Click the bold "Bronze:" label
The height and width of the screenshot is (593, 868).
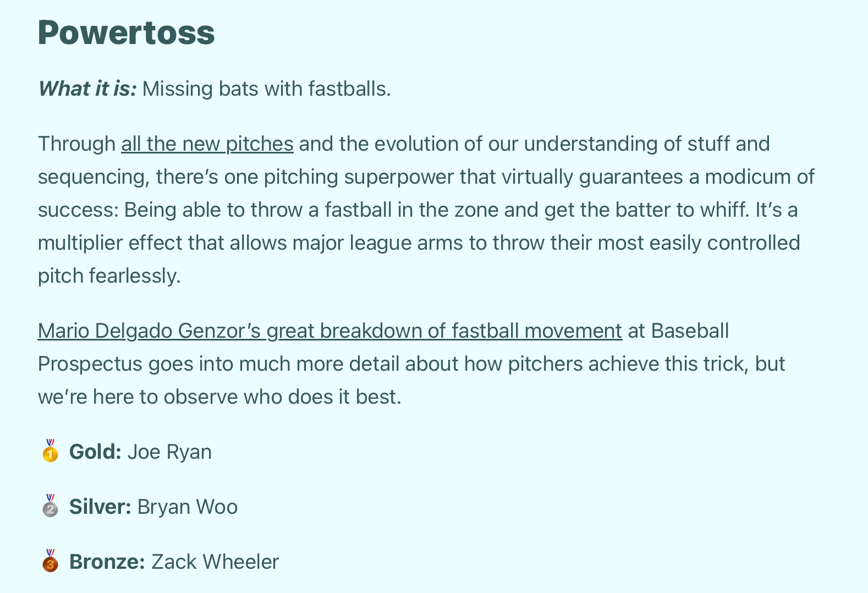[x=107, y=562]
